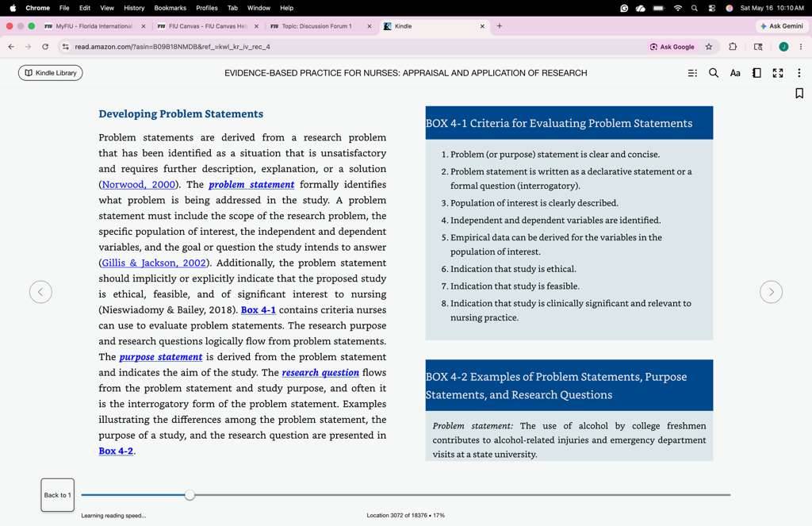Open the Aa font settings
Screen dimensions: 812x526
[x=735, y=73]
